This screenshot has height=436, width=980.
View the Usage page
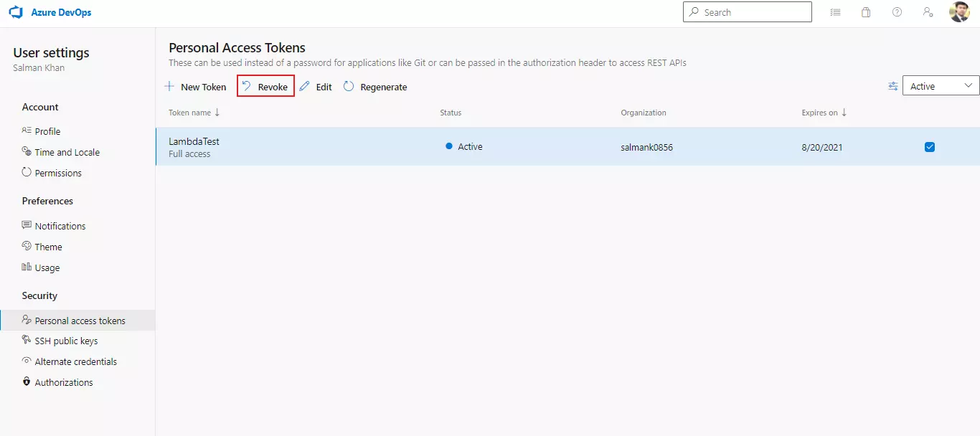pyautogui.click(x=47, y=267)
